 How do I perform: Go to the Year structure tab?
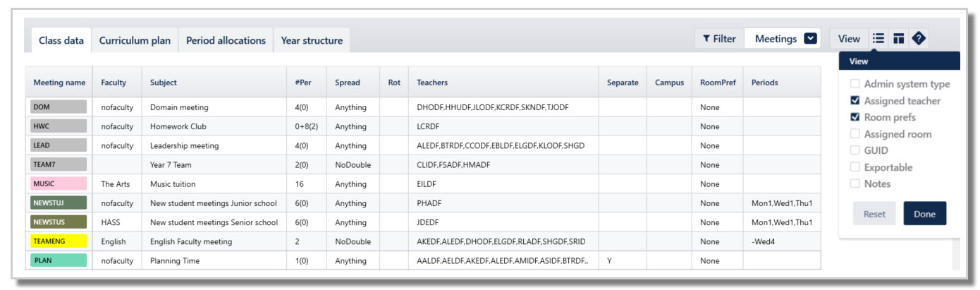pos(312,40)
